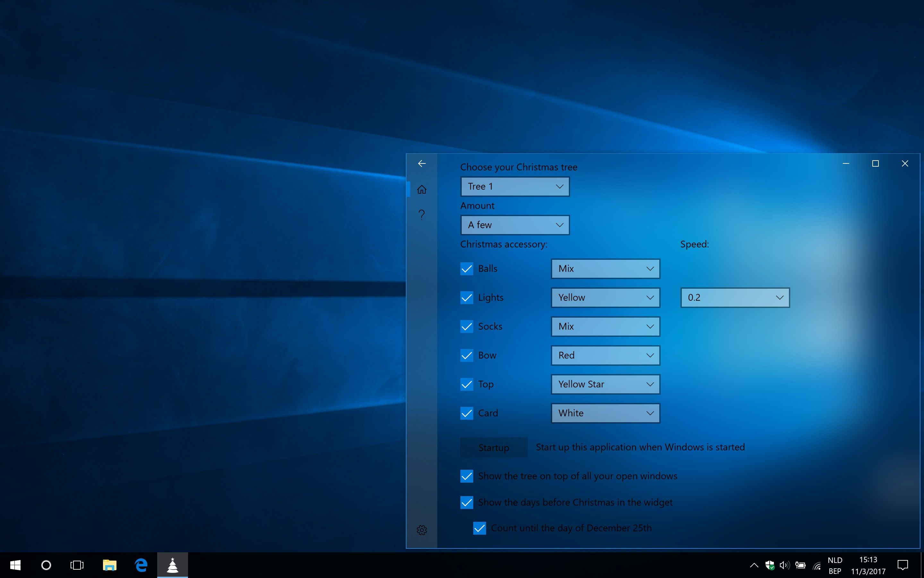The height and width of the screenshot is (578, 924).
Task: Uncheck the Socks accessory checkbox
Action: (x=466, y=327)
